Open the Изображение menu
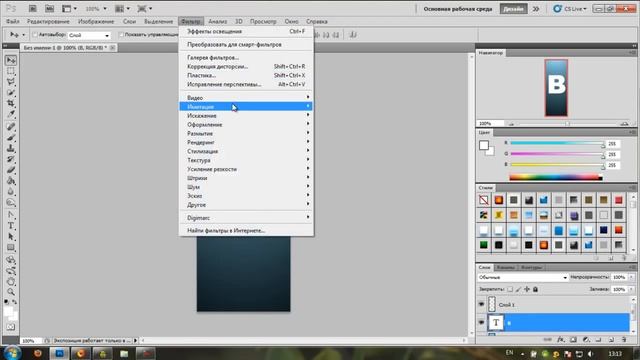This screenshot has width=640, height=360. (96, 22)
